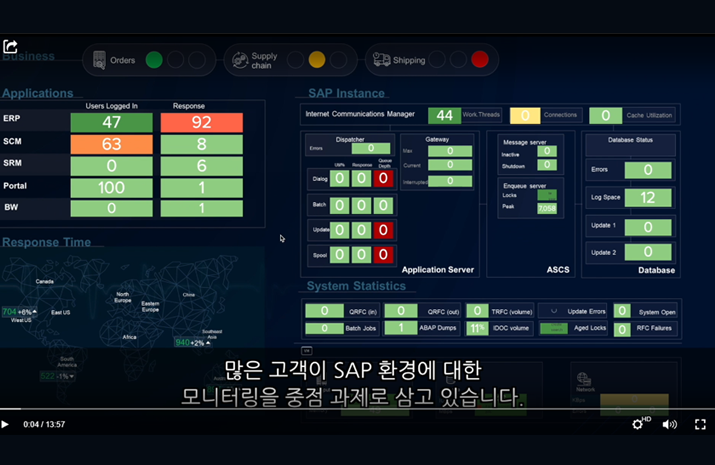
Task: Click the Orders document icon
Action: (x=99, y=60)
